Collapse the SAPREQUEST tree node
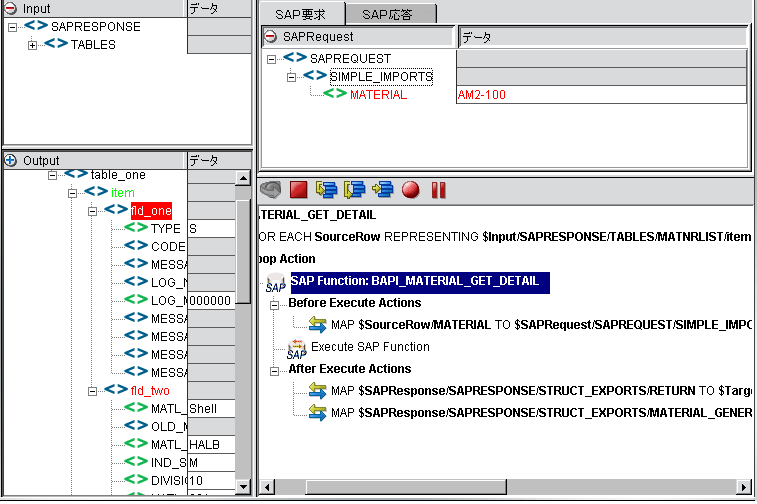This screenshot has width=757, height=504. click(x=271, y=59)
